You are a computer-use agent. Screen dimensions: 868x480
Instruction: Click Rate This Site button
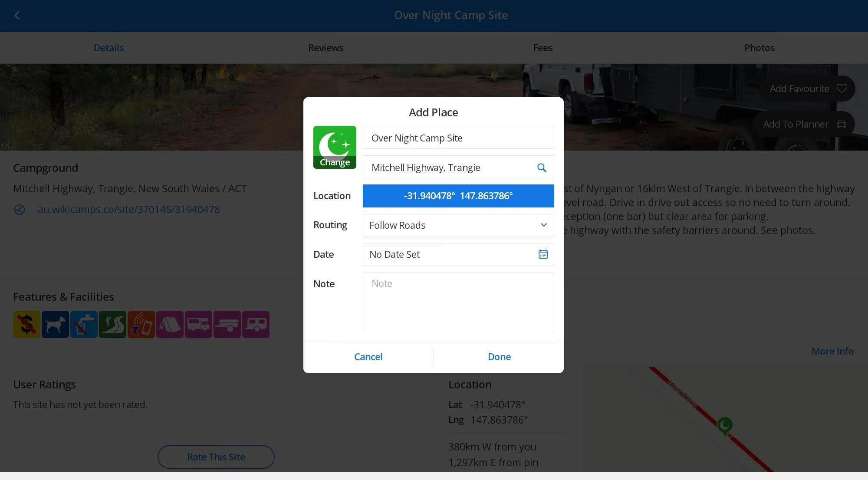click(x=216, y=457)
